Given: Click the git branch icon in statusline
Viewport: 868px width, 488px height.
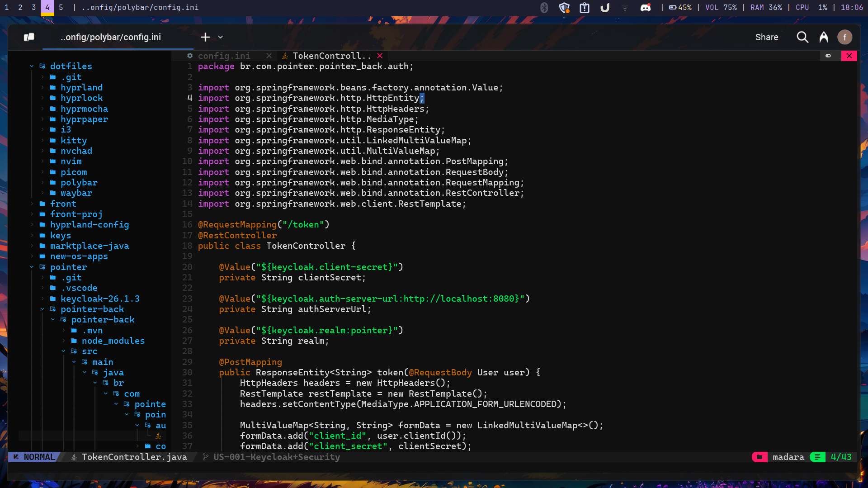Looking at the screenshot, I should (206, 457).
